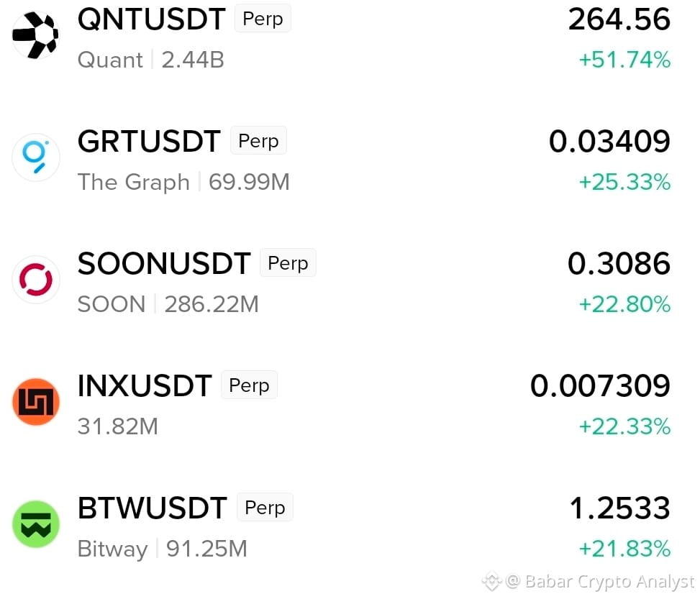Click the 264.56 QNT price

coord(619,19)
